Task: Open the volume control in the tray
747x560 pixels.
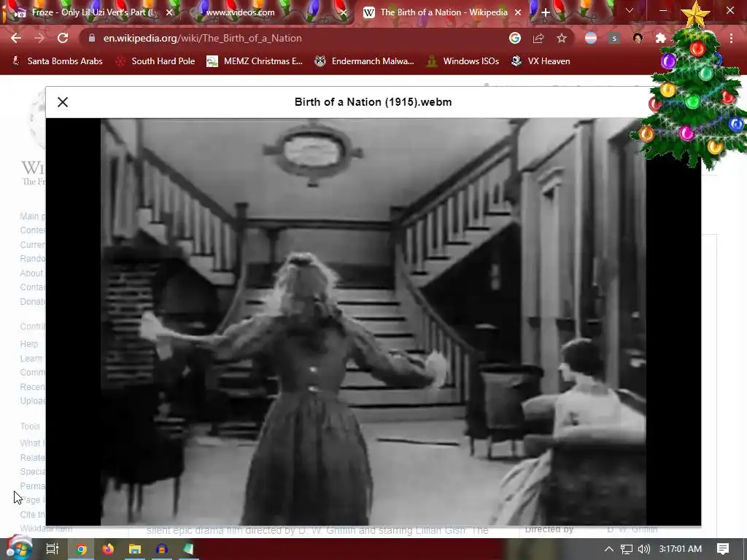Action: [644, 549]
